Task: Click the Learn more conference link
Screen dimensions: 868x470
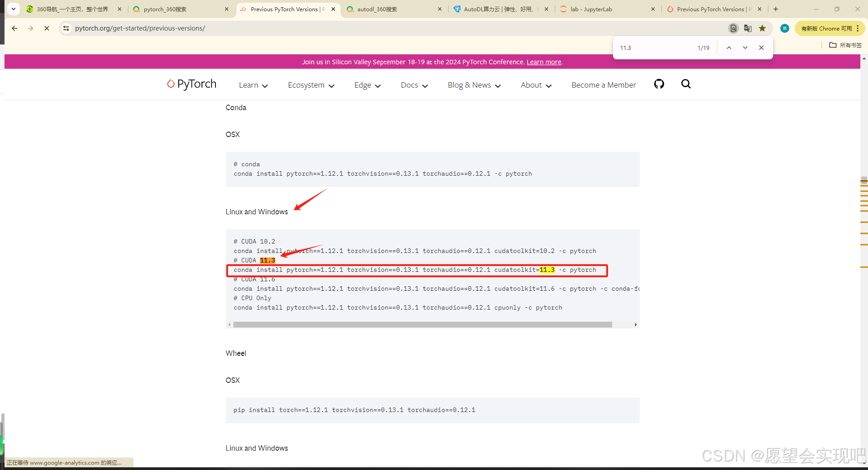Action: click(544, 62)
